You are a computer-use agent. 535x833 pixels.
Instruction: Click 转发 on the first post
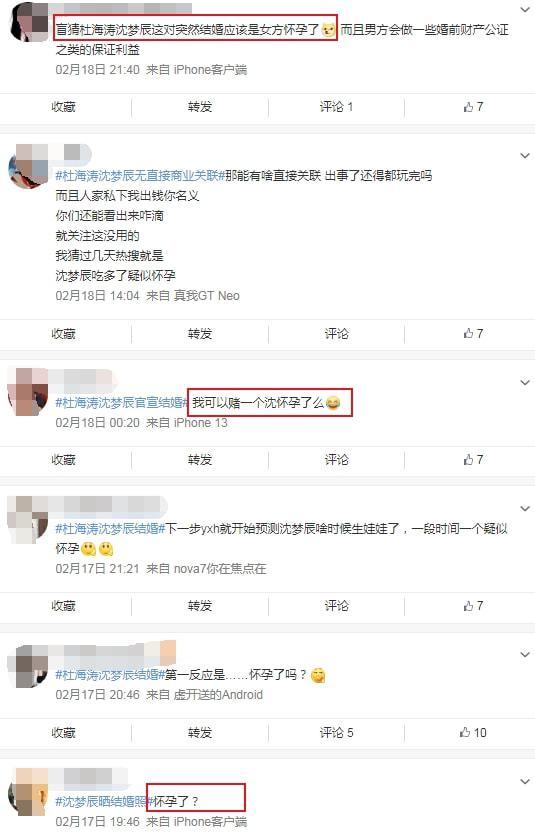tap(200, 107)
